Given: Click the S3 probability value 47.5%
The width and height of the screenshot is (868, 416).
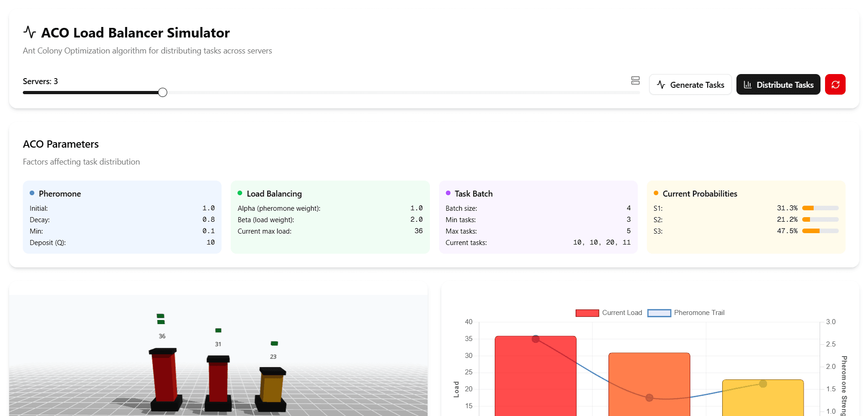Looking at the screenshot, I should [787, 231].
